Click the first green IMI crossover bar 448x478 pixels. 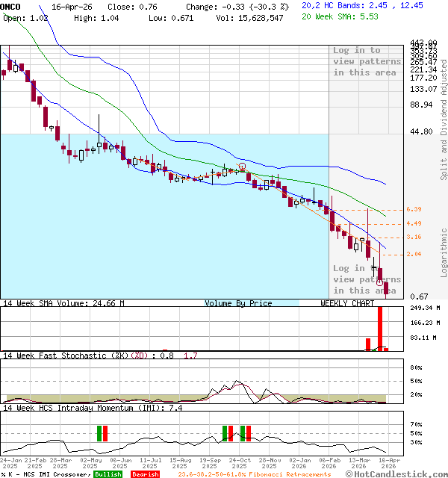[x=99, y=433]
